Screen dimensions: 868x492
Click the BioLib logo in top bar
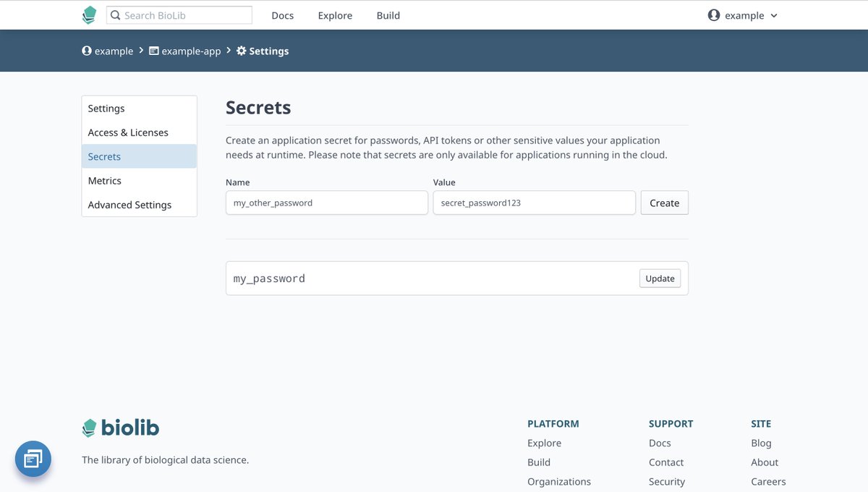pos(89,15)
